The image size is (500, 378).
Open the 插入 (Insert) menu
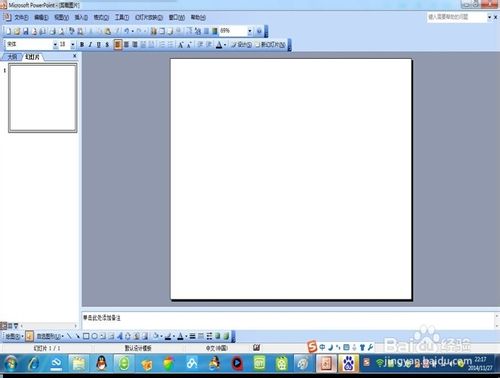pyautogui.click(x=81, y=17)
